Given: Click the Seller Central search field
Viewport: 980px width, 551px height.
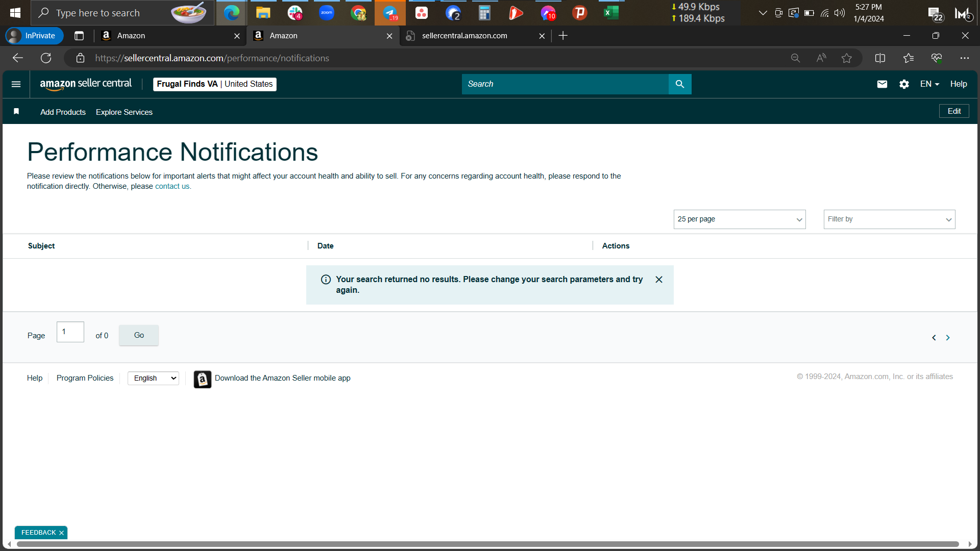Looking at the screenshot, I should coord(565,84).
